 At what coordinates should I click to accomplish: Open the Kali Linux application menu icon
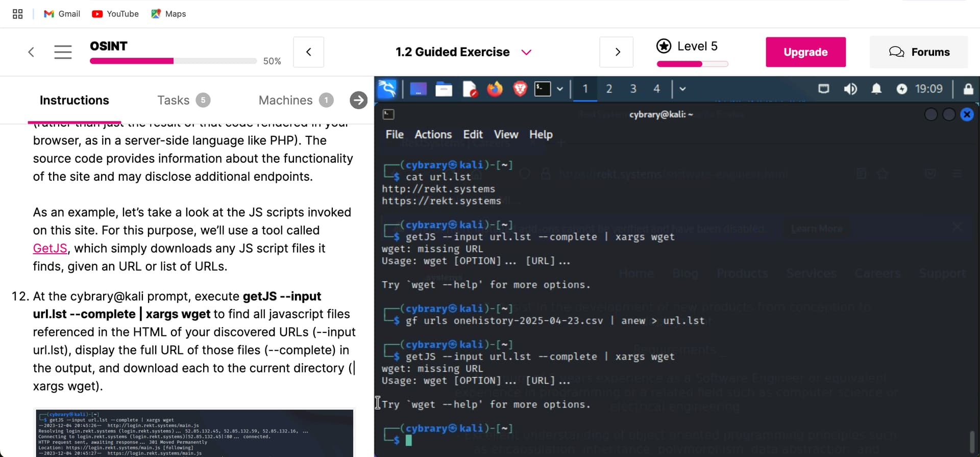pyautogui.click(x=387, y=89)
